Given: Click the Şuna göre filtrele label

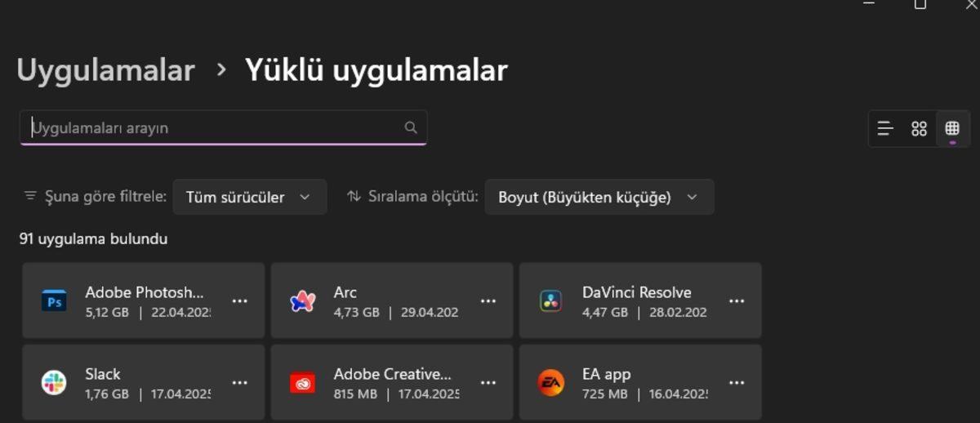Looking at the screenshot, I should [105, 197].
